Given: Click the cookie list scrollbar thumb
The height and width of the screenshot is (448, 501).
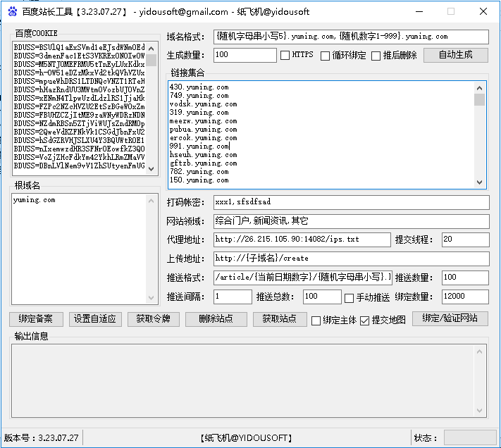Looking at the screenshot, I should tap(151, 60).
